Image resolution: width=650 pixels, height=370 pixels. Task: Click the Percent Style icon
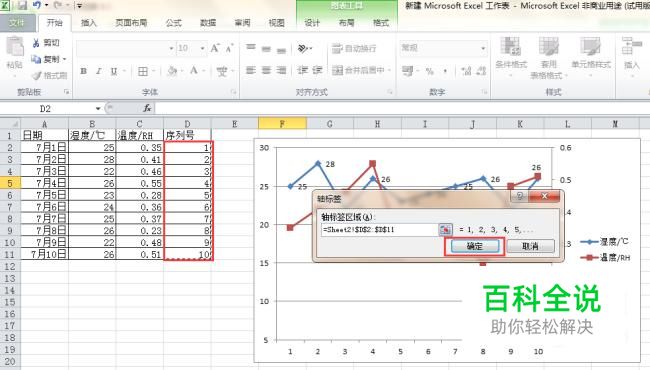tap(430, 71)
